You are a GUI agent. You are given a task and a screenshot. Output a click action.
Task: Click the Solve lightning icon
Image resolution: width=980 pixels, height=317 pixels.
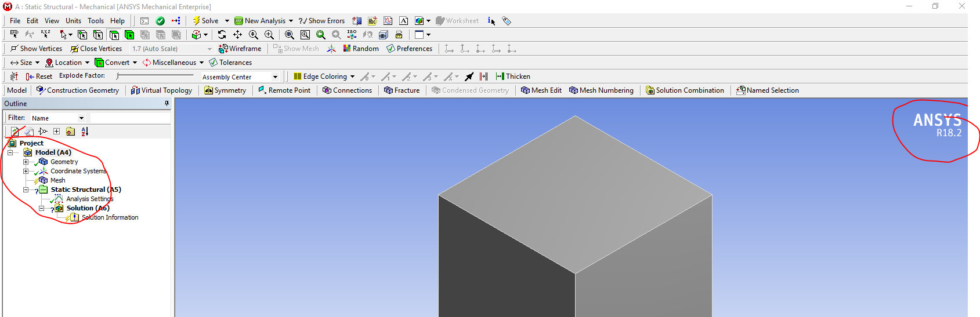(196, 21)
